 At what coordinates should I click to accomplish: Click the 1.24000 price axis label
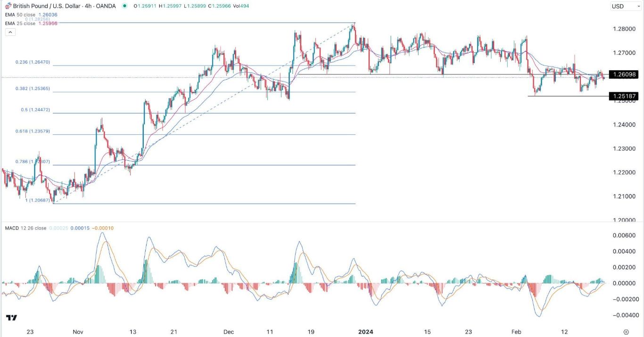click(x=624, y=124)
